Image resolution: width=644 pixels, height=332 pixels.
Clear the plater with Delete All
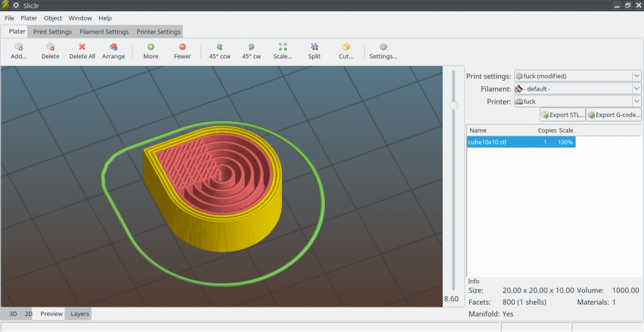point(82,51)
